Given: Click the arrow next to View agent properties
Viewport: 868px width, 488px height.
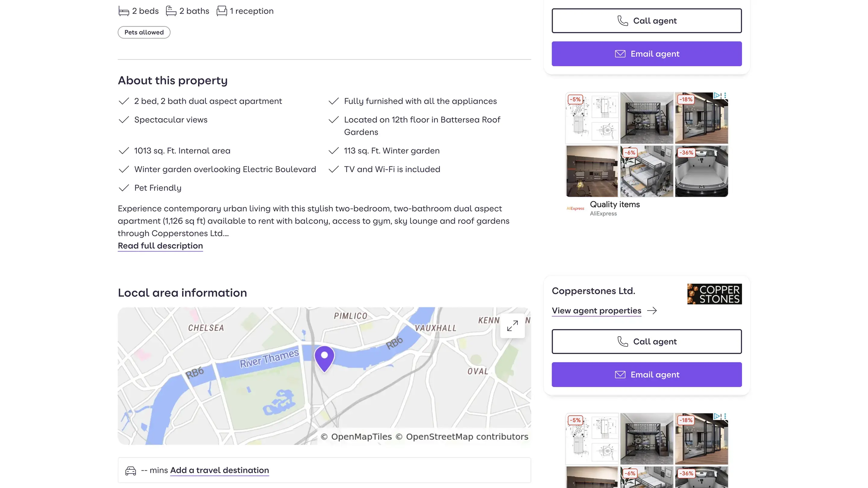Looking at the screenshot, I should pyautogui.click(x=652, y=311).
